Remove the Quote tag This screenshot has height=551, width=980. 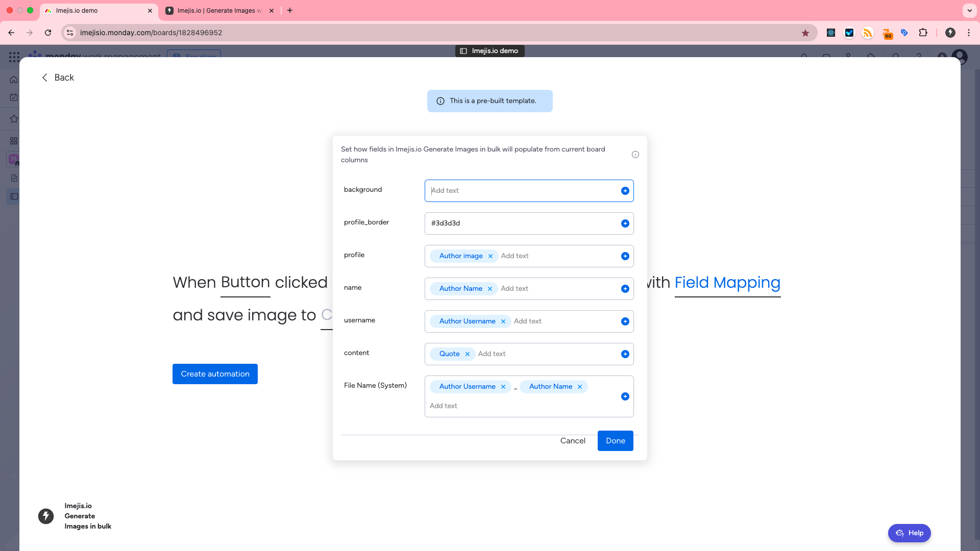(468, 354)
